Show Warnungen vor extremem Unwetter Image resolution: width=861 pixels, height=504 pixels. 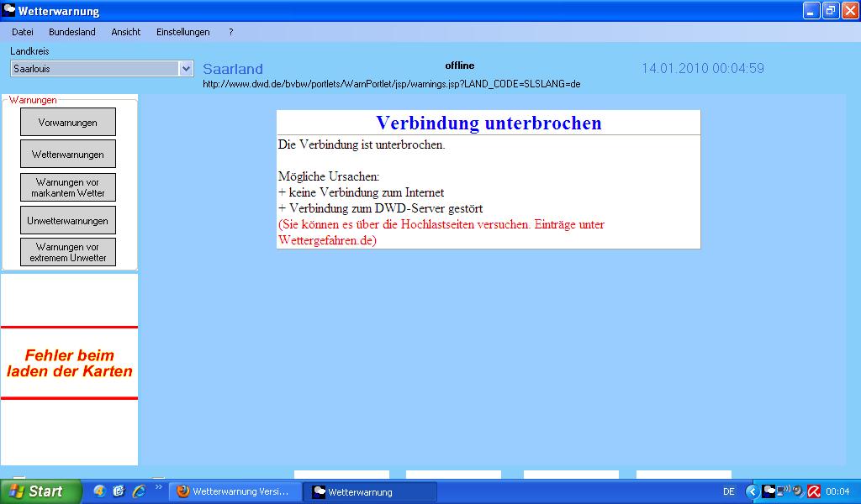click(x=68, y=252)
